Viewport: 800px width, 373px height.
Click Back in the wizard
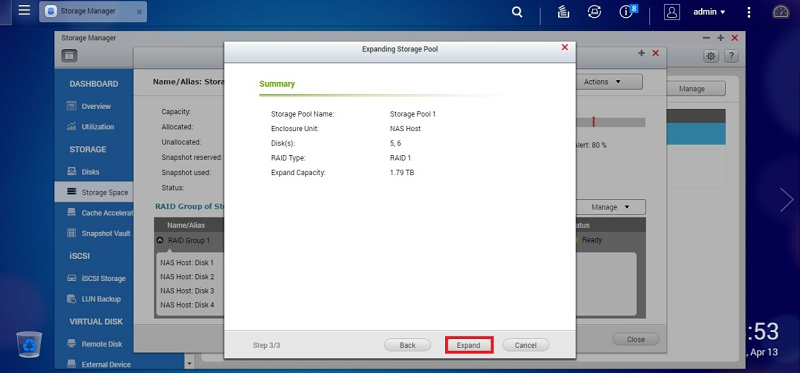coord(407,345)
